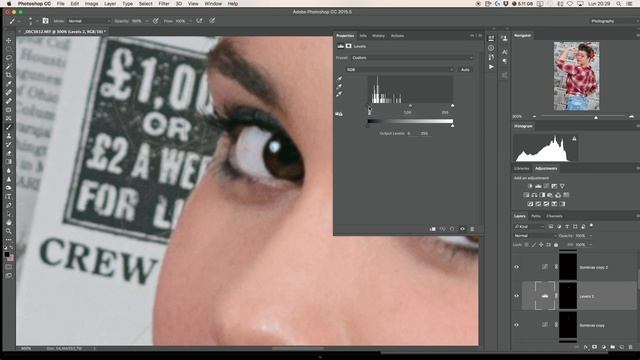
Task: Hide the Sombras copy 2 layer
Action: 516,267
